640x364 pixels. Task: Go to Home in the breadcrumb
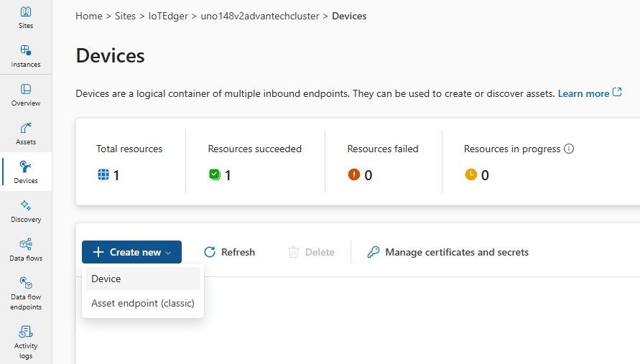click(x=88, y=16)
